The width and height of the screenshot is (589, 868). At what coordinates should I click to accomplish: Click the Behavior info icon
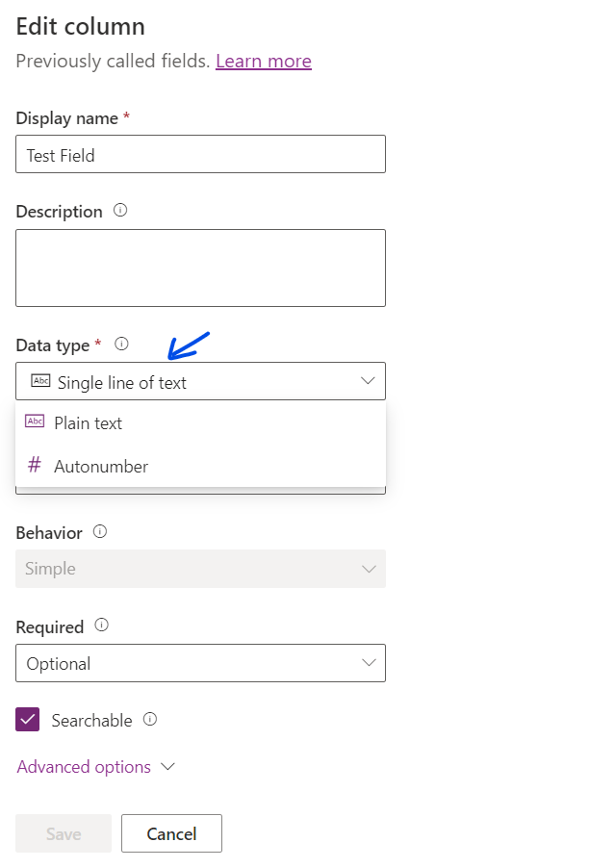click(100, 531)
